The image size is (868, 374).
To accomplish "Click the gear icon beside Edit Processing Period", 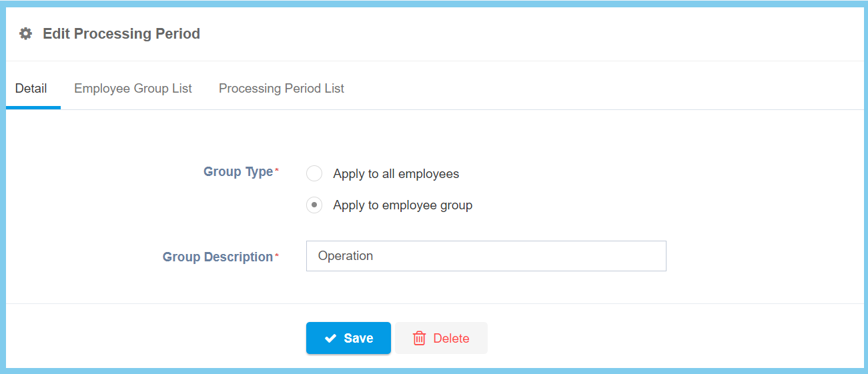I will (25, 34).
